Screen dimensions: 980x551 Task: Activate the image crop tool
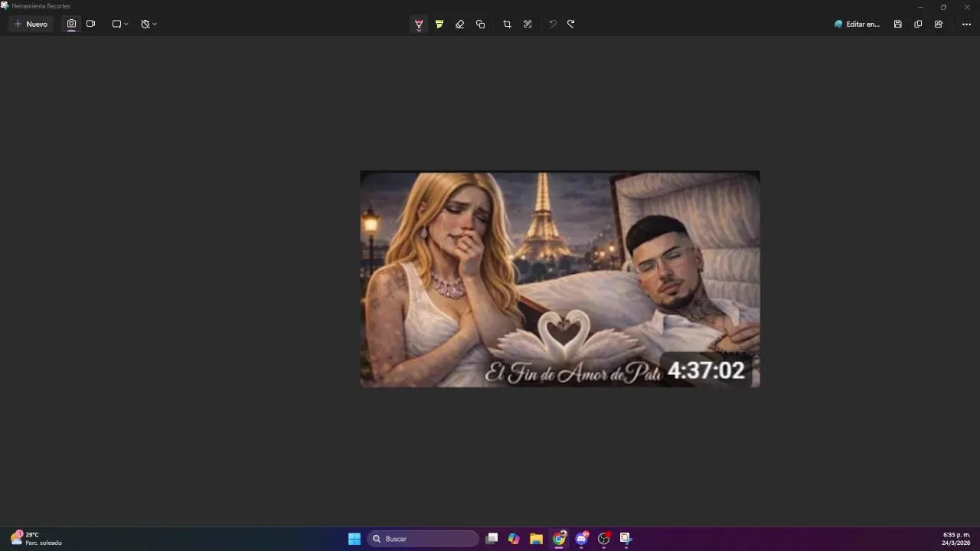(x=507, y=24)
